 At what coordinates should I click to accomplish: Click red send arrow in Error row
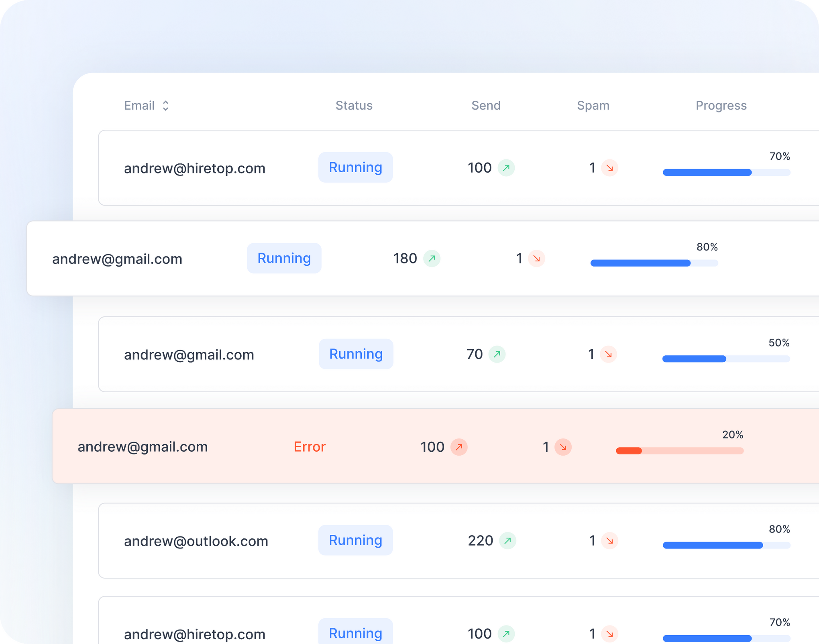pyautogui.click(x=459, y=447)
